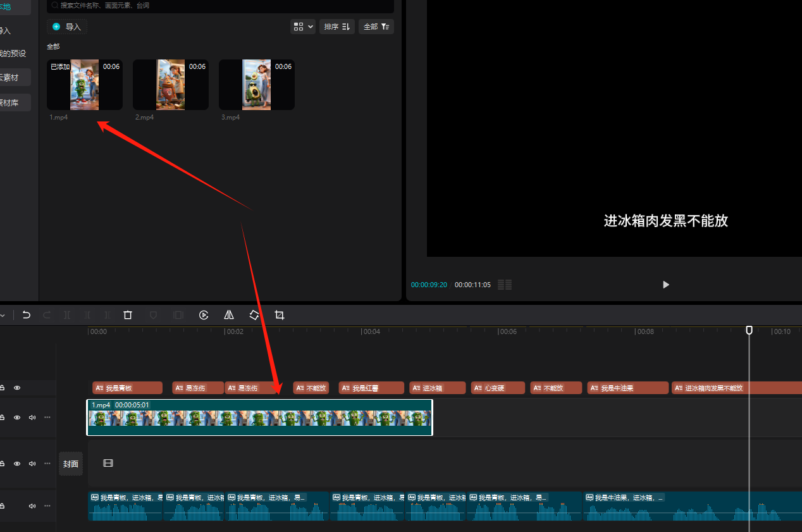
Task: Switch to the 素材库 sidebar section
Action: 14,102
